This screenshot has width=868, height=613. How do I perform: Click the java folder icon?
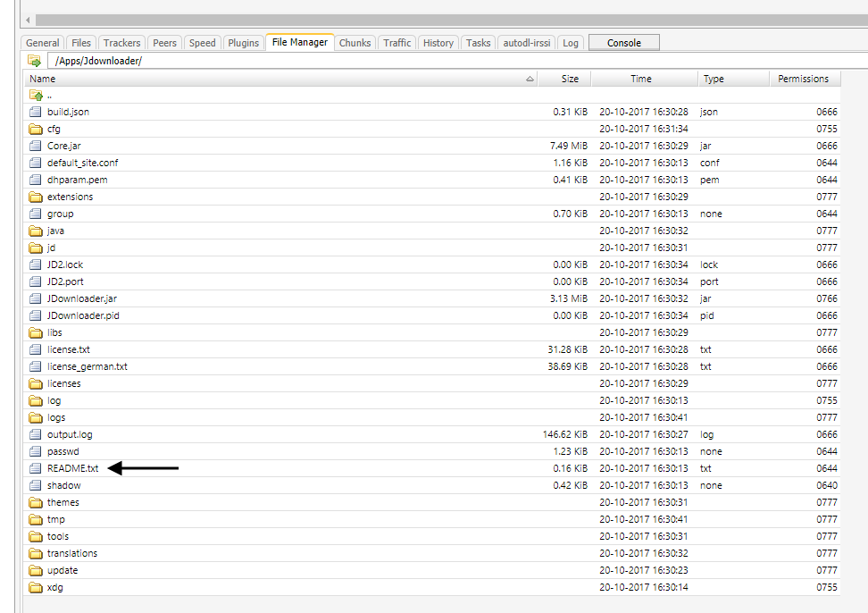tap(36, 231)
